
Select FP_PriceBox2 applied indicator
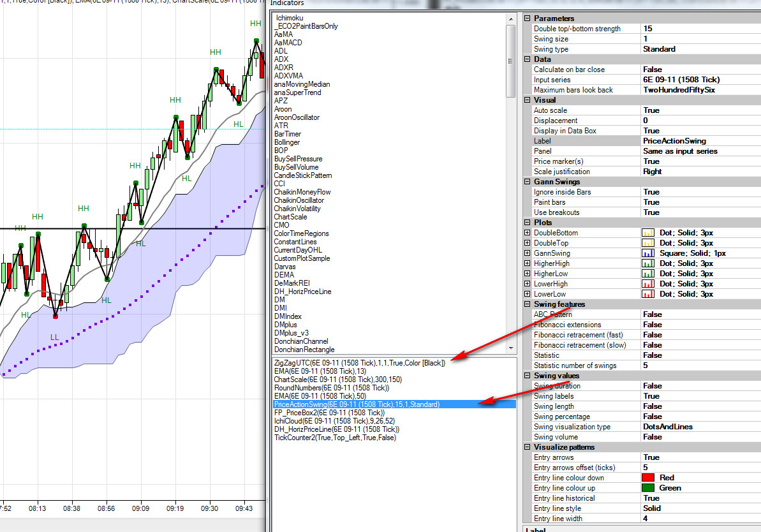click(x=330, y=413)
